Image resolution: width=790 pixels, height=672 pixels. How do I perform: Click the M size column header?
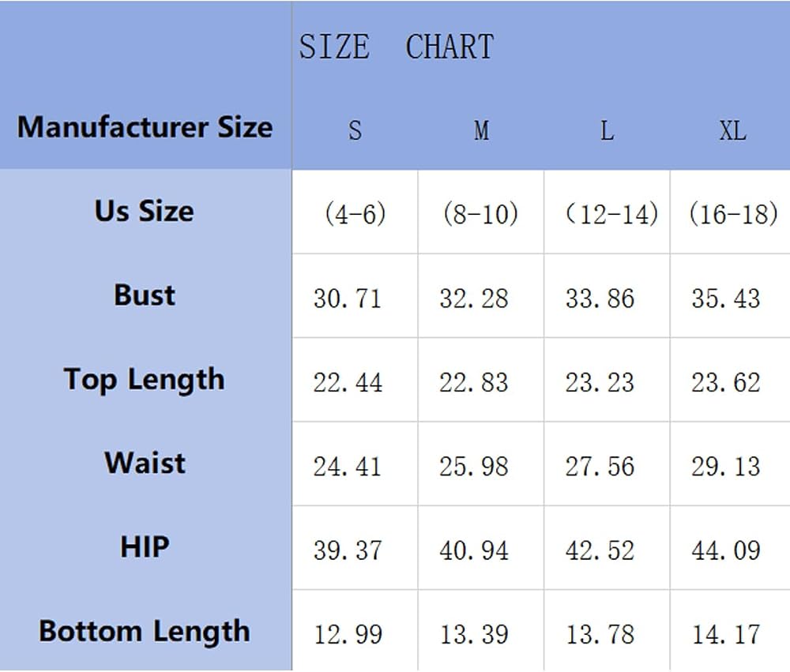coord(481,130)
